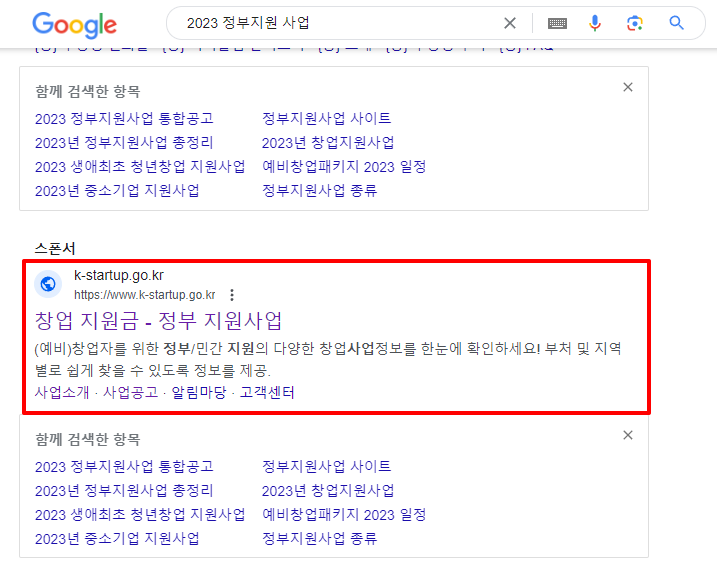Click the upper 함께 검색한 항목 heading
Screen dimensions: 717x569
click(88, 91)
